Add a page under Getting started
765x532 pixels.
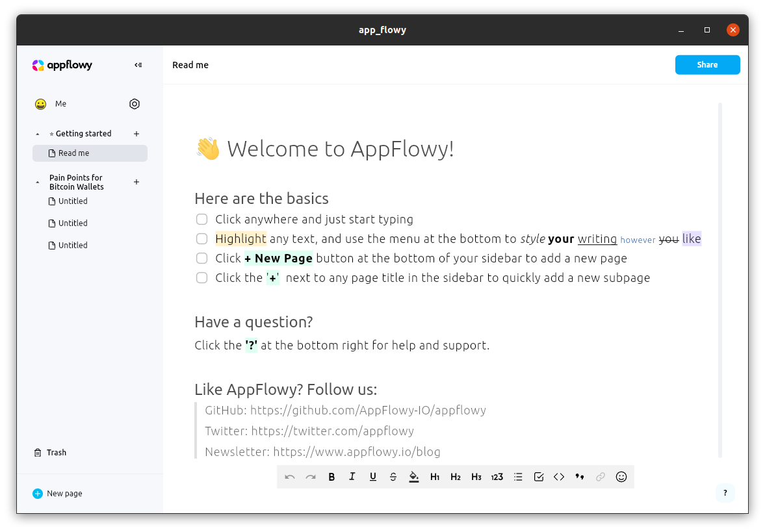136,134
